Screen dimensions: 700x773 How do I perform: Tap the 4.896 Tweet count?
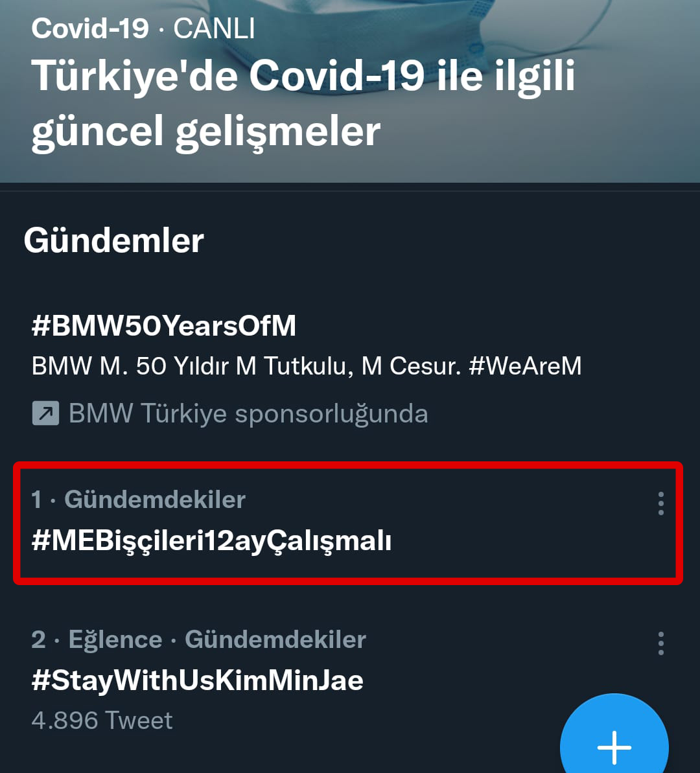coord(102,721)
